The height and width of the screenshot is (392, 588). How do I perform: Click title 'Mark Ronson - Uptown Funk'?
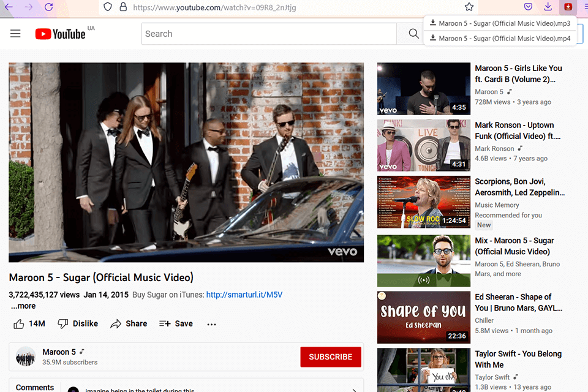click(518, 130)
